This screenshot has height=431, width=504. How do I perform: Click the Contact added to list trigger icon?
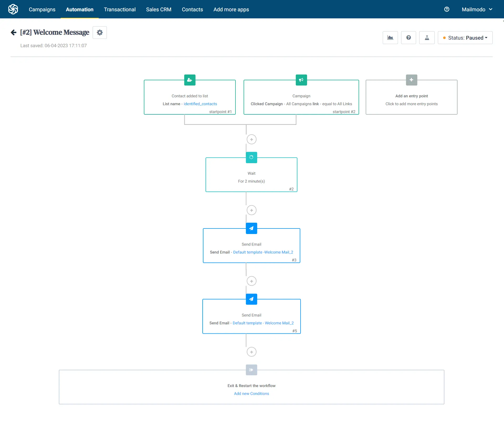pyautogui.click(x=190, y=79)
